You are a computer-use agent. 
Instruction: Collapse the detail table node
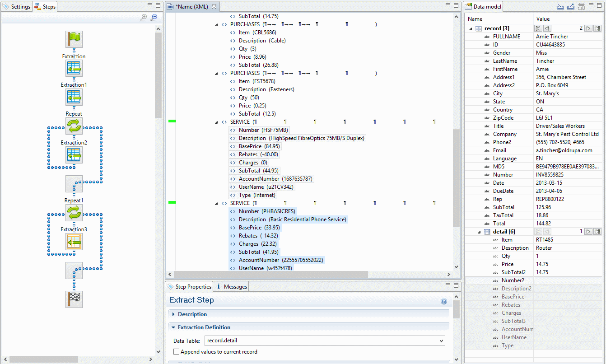(479, 232)
